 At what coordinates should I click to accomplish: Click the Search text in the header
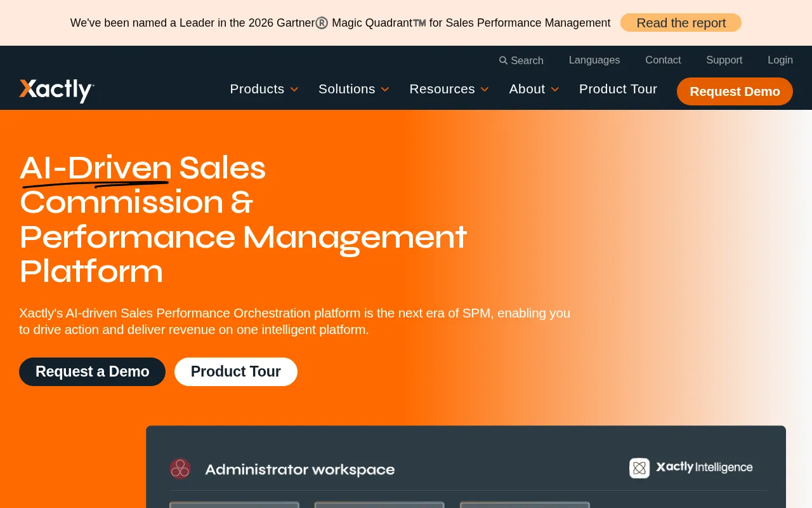[527, 60]
